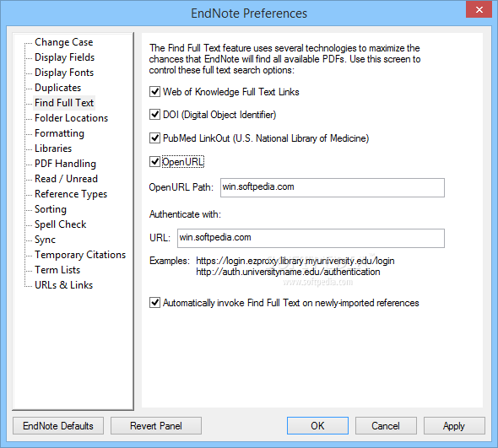The height and width of the screenshot is (448, 498).
Task: Go to Reference Types settings
Action: [x=71, y=194]
